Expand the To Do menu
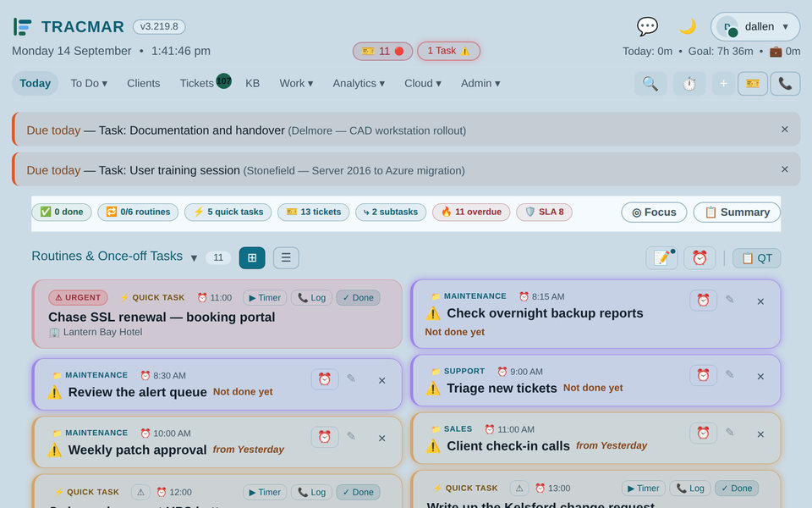 pos(89,84)
